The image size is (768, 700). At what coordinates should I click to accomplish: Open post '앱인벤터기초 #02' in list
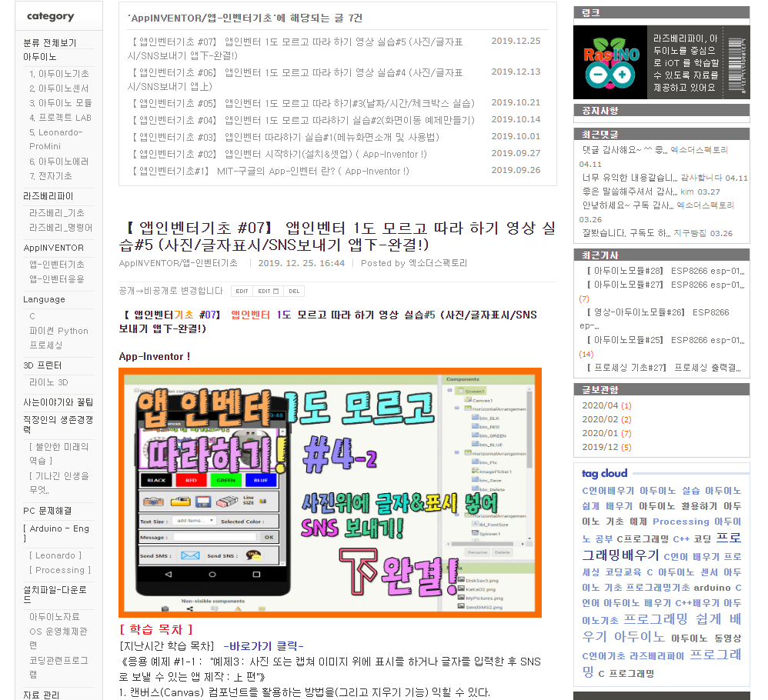click(x=277, y=154)
